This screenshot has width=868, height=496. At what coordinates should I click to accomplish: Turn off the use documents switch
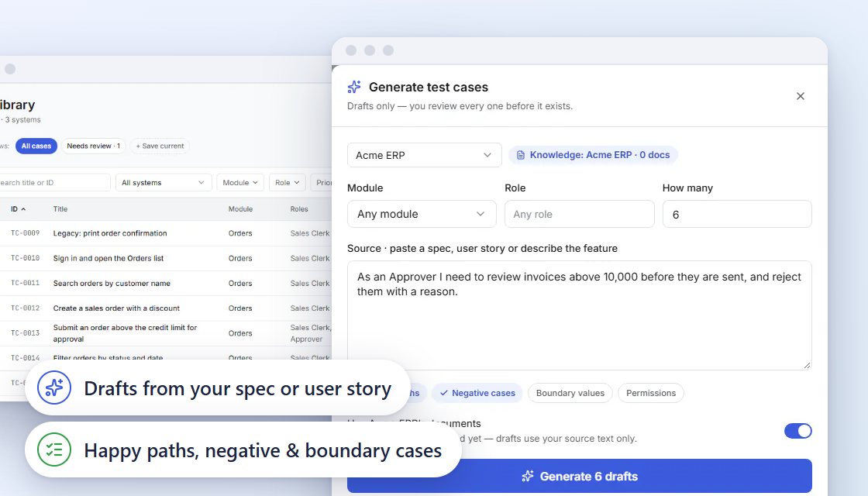click(x=797, y=431)
